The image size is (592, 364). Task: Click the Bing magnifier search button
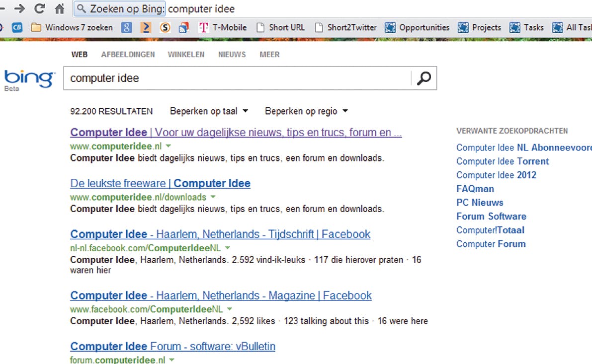[x=424, y=78]
